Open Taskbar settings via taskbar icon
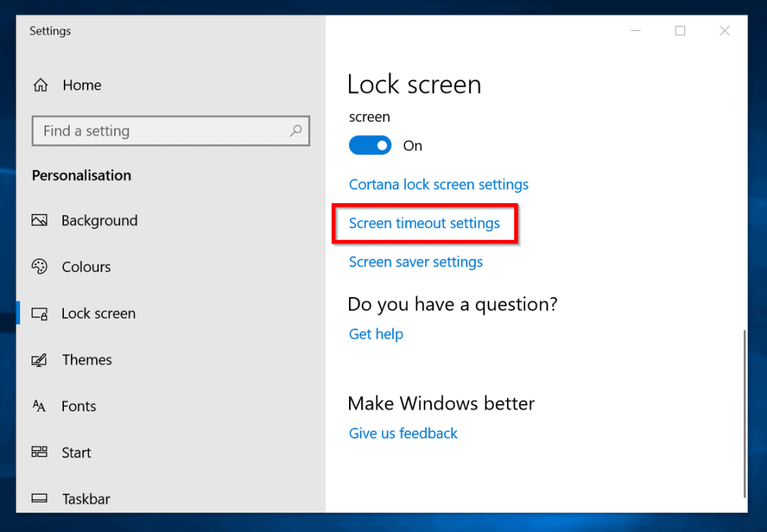Screen dimensions: 767x532 pyautogui.click(x=40, y=498)
